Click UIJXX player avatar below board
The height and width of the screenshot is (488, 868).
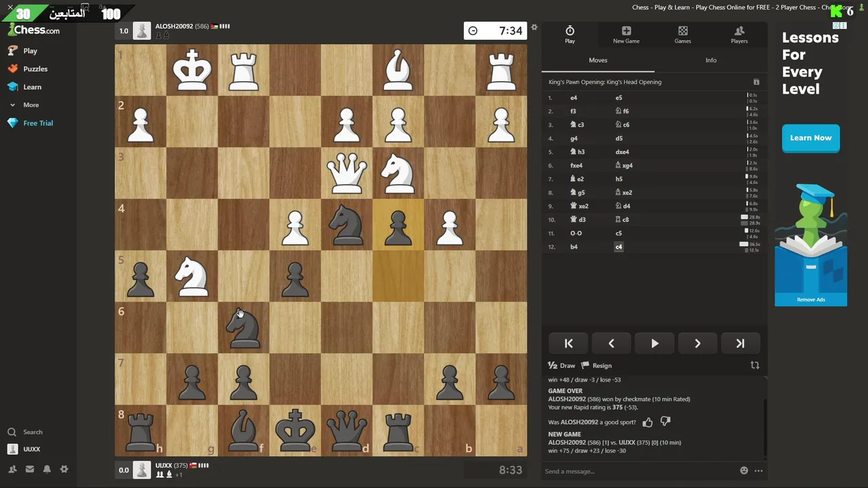click(142, 470)
